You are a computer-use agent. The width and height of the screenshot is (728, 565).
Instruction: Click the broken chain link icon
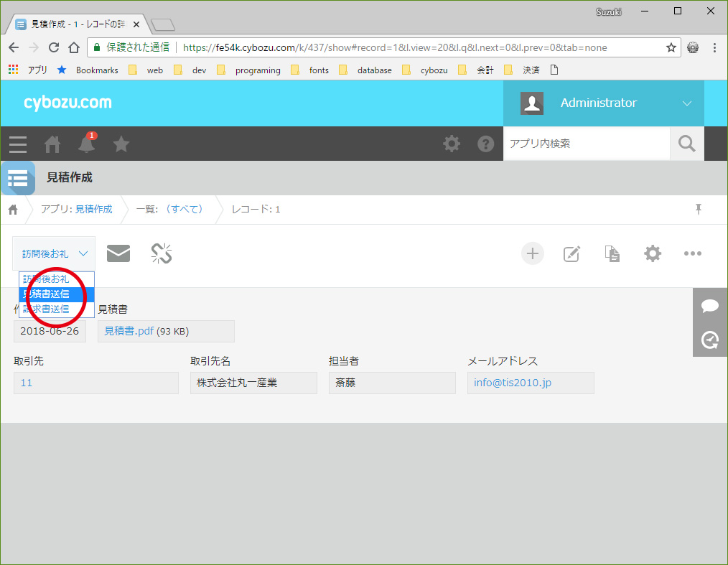(x=162, y=253)
